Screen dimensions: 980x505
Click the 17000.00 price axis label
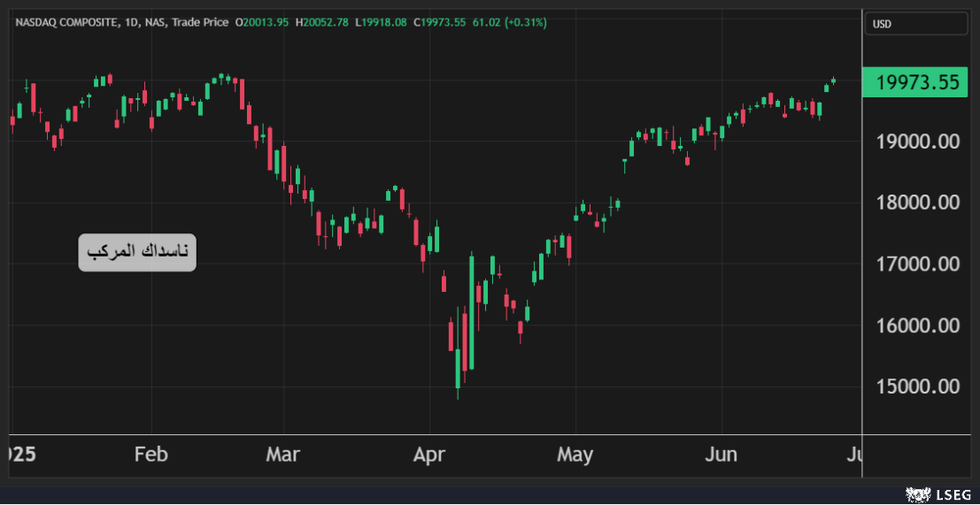click(917, 264)
